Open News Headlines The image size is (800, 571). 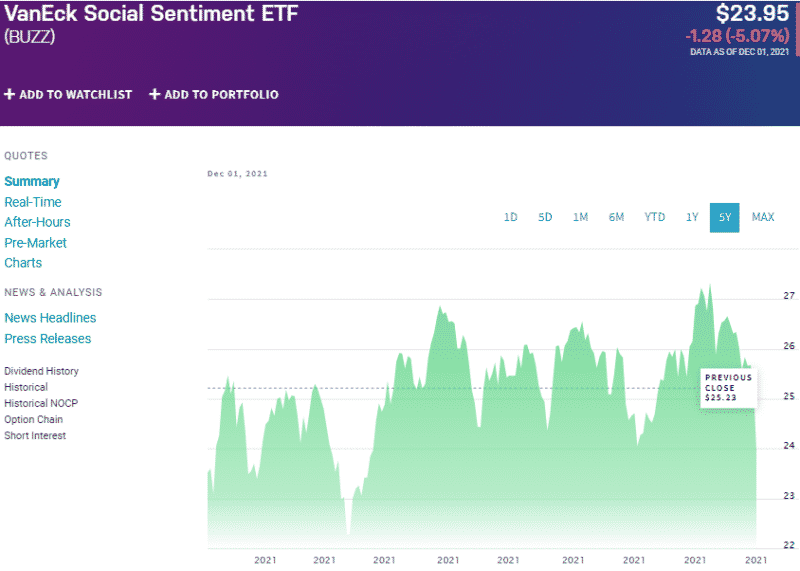point(50,318)
